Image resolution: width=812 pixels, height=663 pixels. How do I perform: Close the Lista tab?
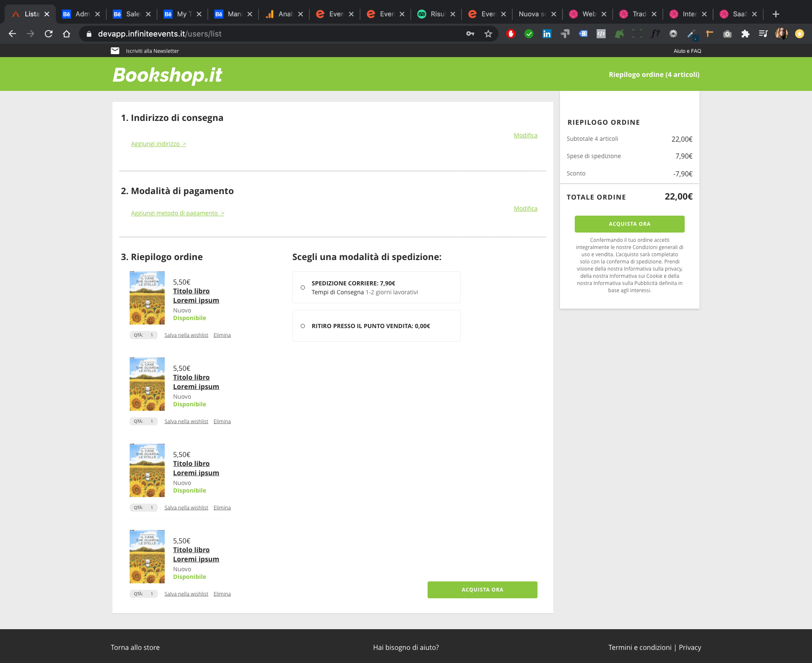coord(47,14)
